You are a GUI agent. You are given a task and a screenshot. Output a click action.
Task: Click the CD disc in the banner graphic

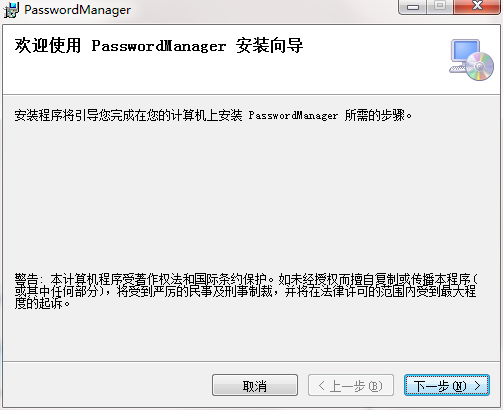click(480, 67)
